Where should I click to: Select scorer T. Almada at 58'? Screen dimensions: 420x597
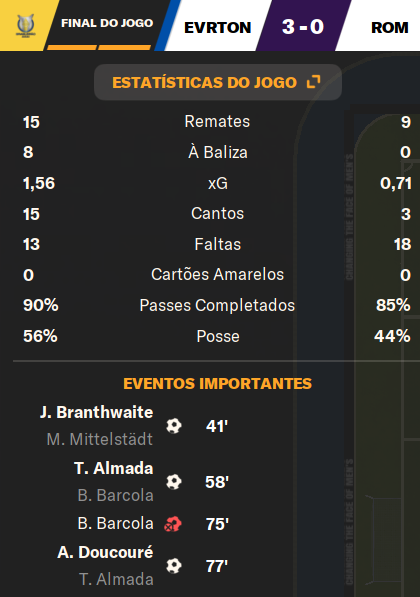pyautogui.click(x=113, y=468)
